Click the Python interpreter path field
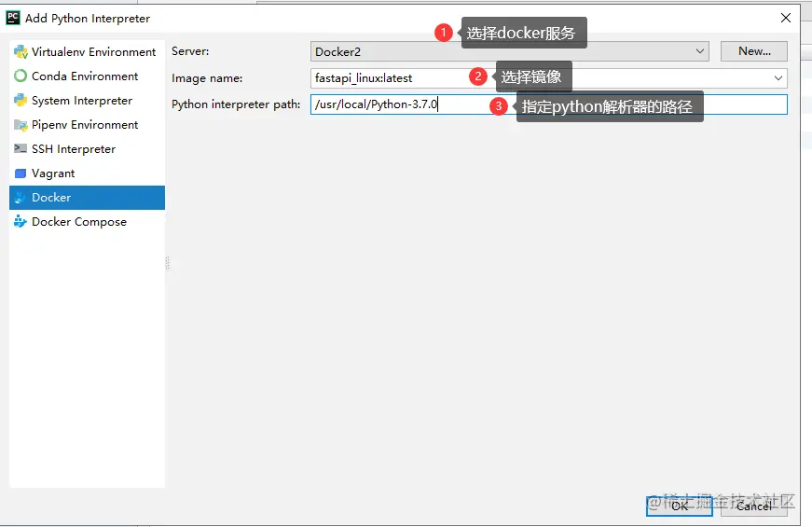The image size is (812, 527). (549, 104)
